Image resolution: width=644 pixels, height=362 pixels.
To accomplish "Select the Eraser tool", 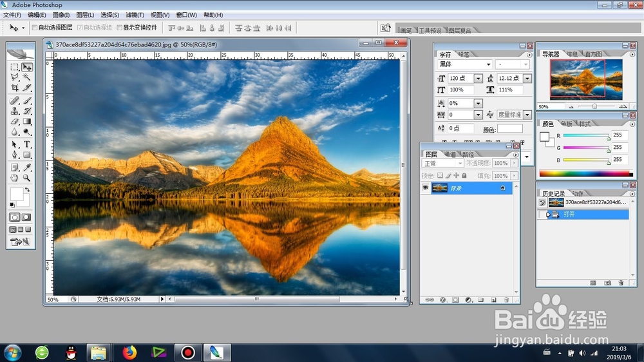I will (x=14, y=122).
